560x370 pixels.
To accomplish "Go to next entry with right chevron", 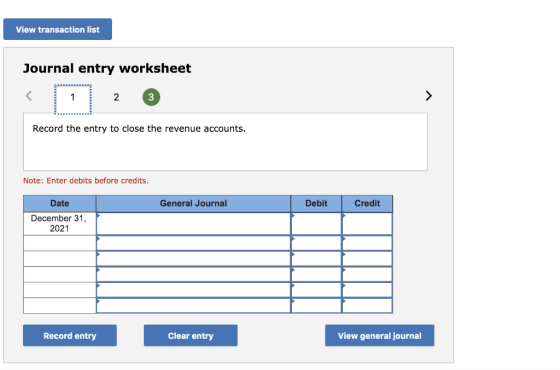I will coord(429,96).
